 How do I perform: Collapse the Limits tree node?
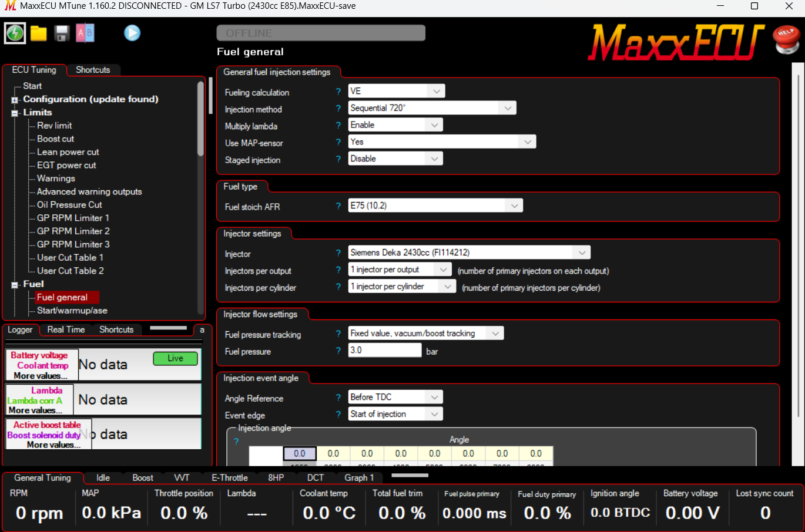pos(14,113)
